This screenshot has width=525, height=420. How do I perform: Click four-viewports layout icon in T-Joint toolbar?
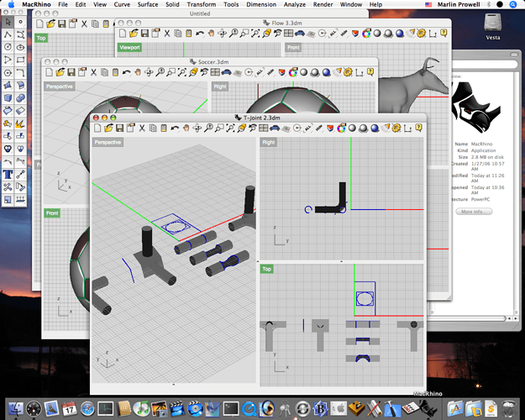coord(264,128)
